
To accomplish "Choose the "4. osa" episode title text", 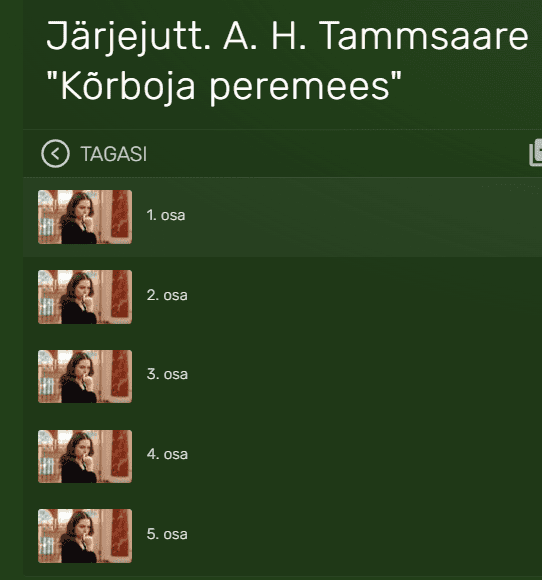I will point(167,454).
